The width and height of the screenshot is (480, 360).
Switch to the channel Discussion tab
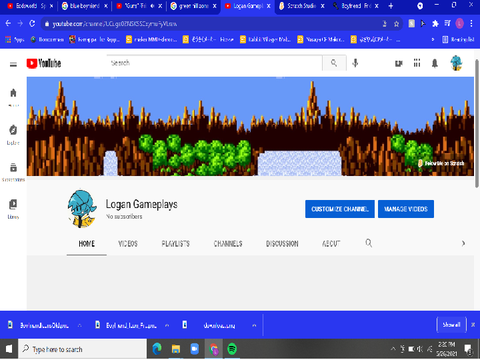pos(282,244)
